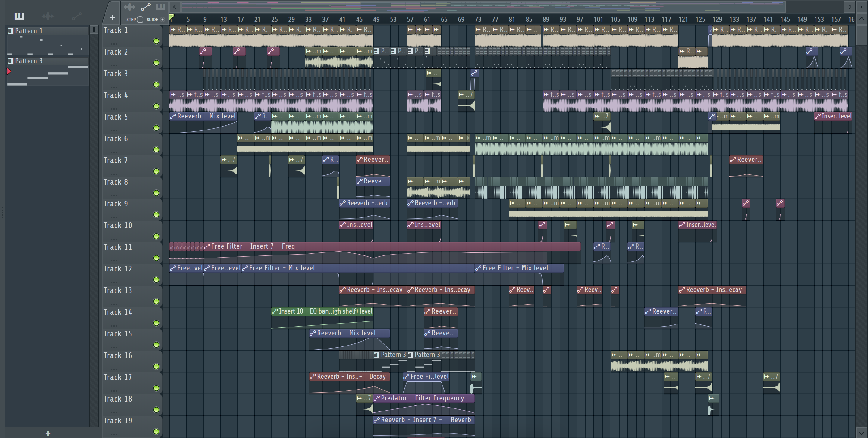868x438 pixels.
Task: Click the pattern picker scrollbar thumb
Action: [x=94, y=30]
